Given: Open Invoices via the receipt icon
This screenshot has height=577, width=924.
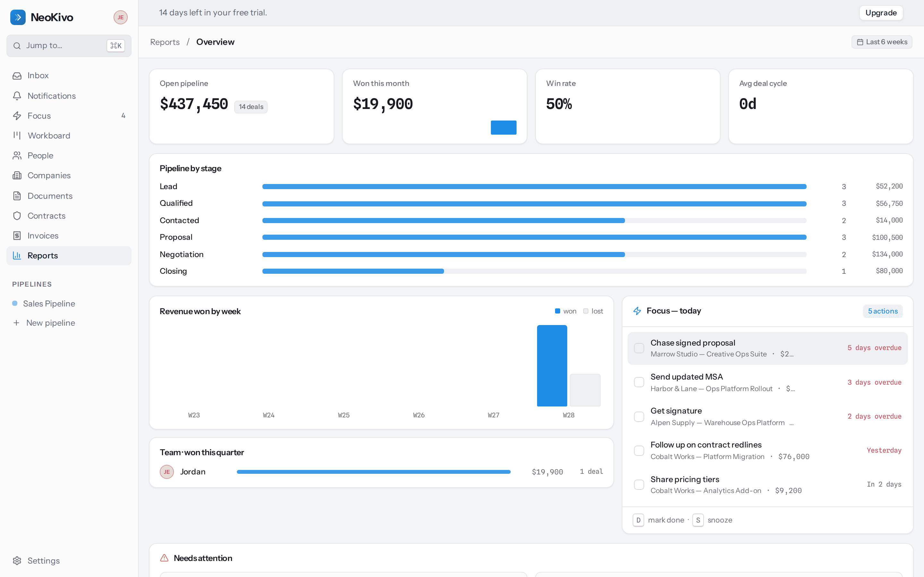Looking at the screenshot, I should [x=17, y=236].
